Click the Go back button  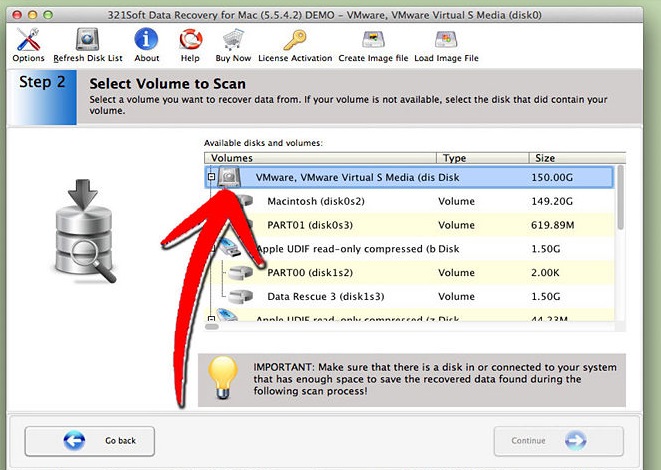[89, 441]
